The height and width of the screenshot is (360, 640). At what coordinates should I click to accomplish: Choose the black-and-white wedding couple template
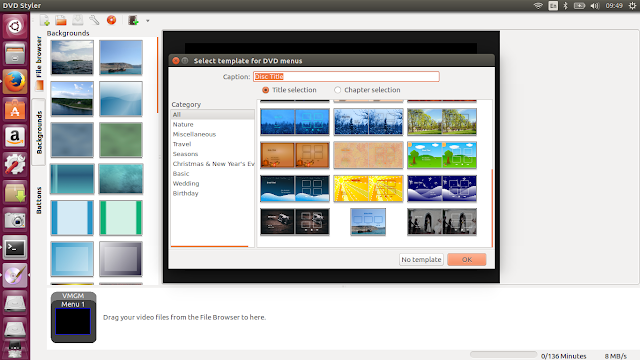pos(442,222)
